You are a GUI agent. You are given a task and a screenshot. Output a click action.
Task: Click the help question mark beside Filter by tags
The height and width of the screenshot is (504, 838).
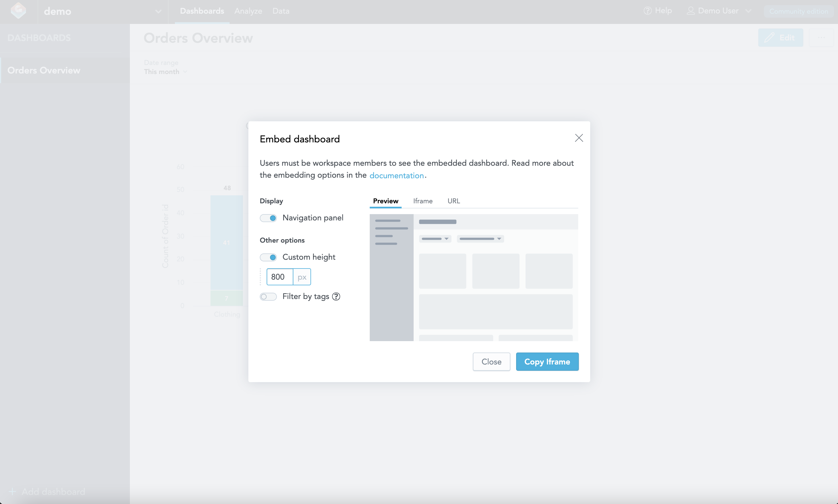pos(336,296)
